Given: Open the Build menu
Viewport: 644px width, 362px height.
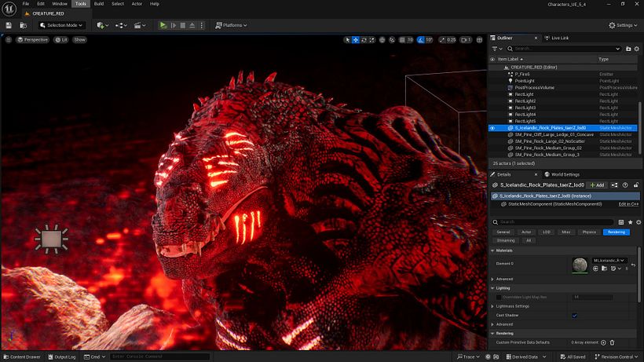Looking at the screenshot, I should click(99, 4).
